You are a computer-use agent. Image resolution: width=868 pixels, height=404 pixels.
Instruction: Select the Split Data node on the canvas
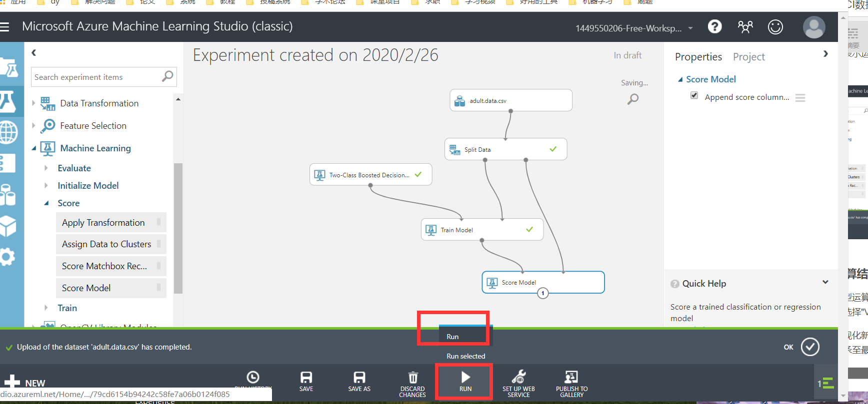coord(505,149)
